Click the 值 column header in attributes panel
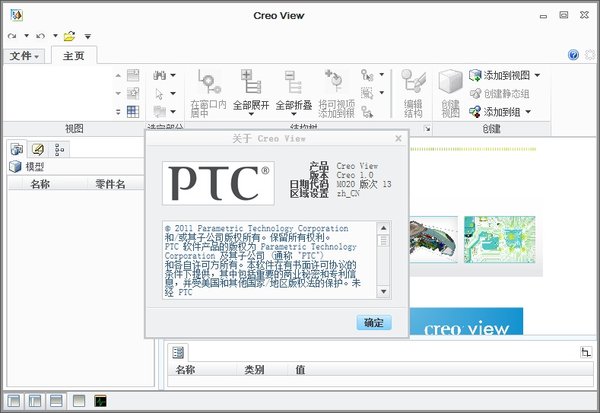 click(300, 370)
